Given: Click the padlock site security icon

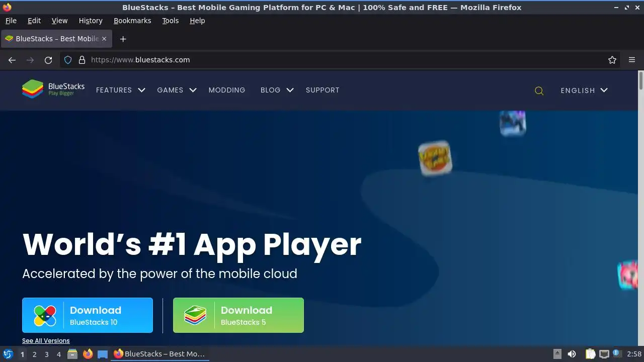Looking at the screenshot, I should 82,60.
